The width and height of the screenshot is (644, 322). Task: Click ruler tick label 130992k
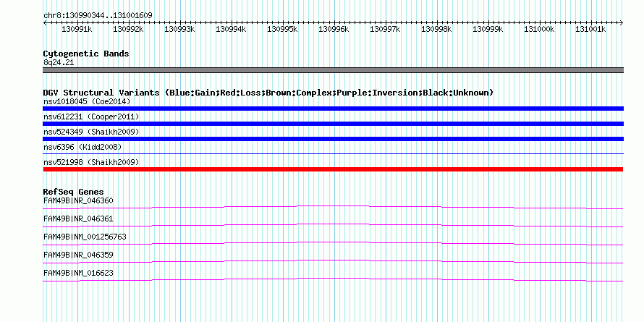(x=128, y=29)
